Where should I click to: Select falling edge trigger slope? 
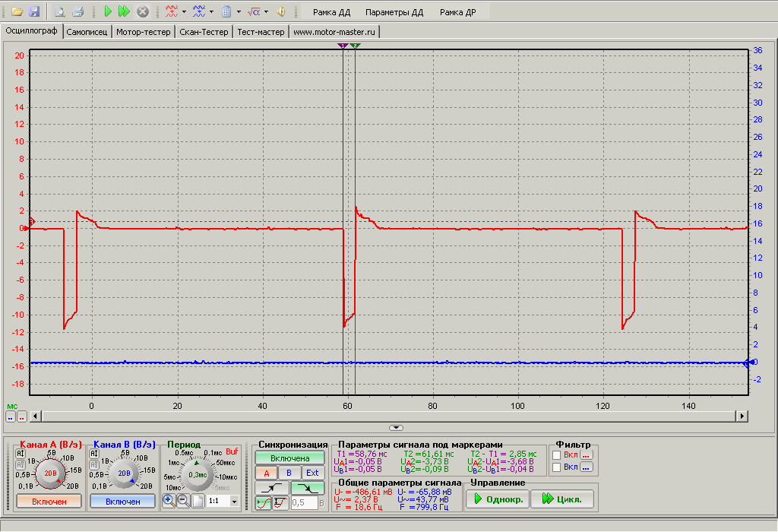click(308, 489)
